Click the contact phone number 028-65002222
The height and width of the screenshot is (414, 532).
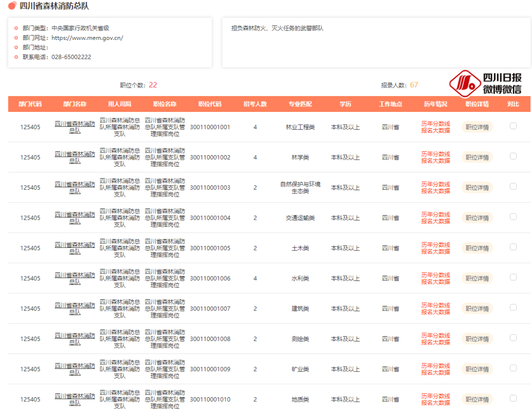pos(71,57)
